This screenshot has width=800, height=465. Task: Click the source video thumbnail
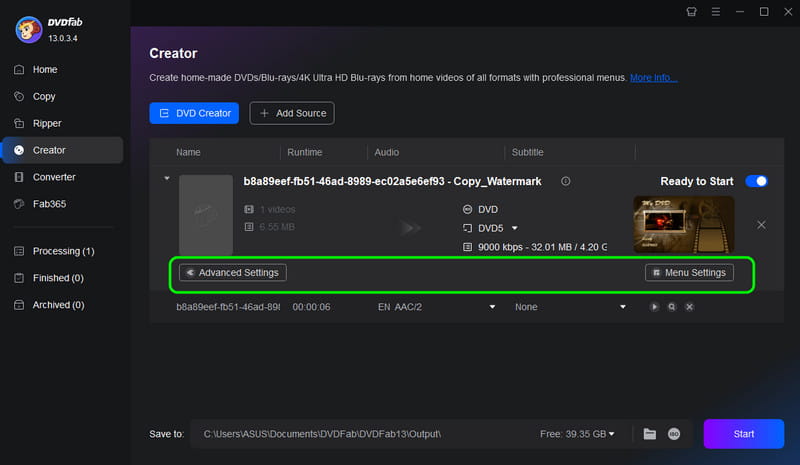pos(206,215)
